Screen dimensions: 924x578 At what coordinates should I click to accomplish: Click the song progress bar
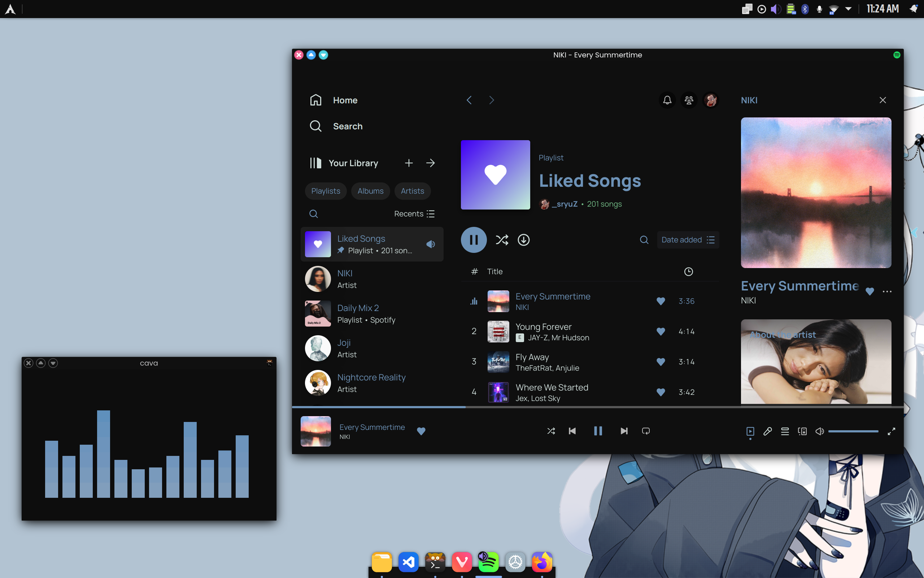pos(598,407)
